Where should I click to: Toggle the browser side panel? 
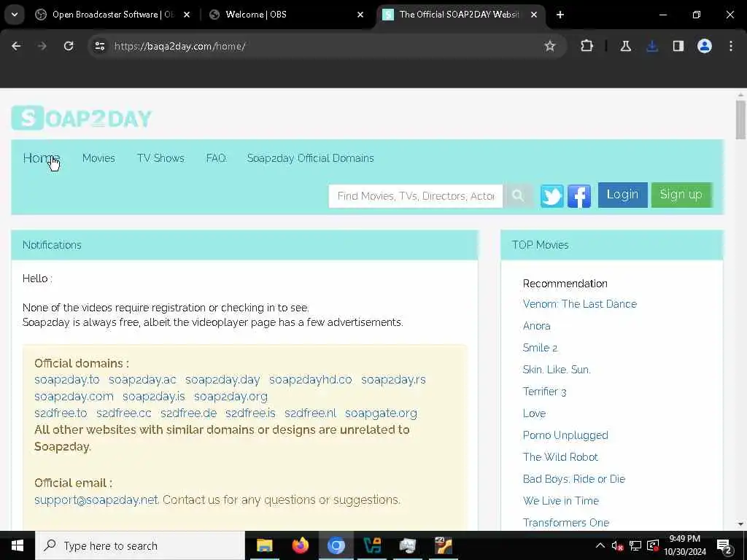click(678, 46)
